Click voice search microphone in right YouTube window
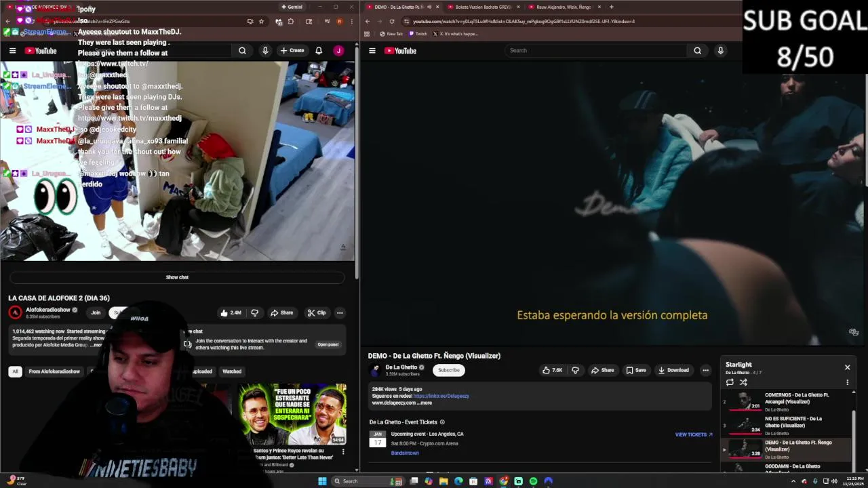This screenshot has width=868, height=488. coord(720,50)
